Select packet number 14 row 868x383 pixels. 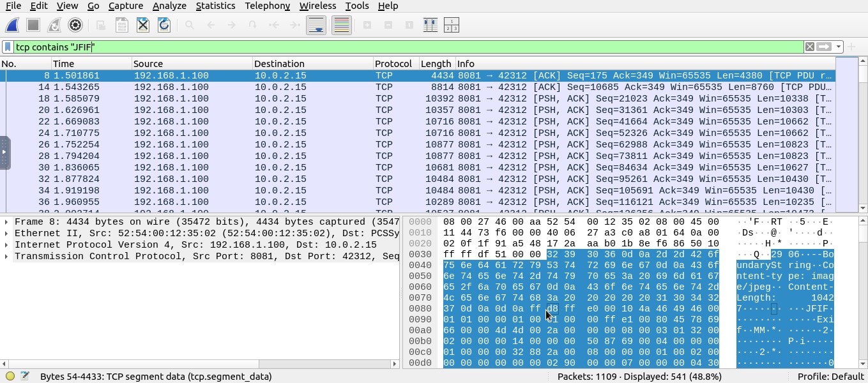click(418, 87)
